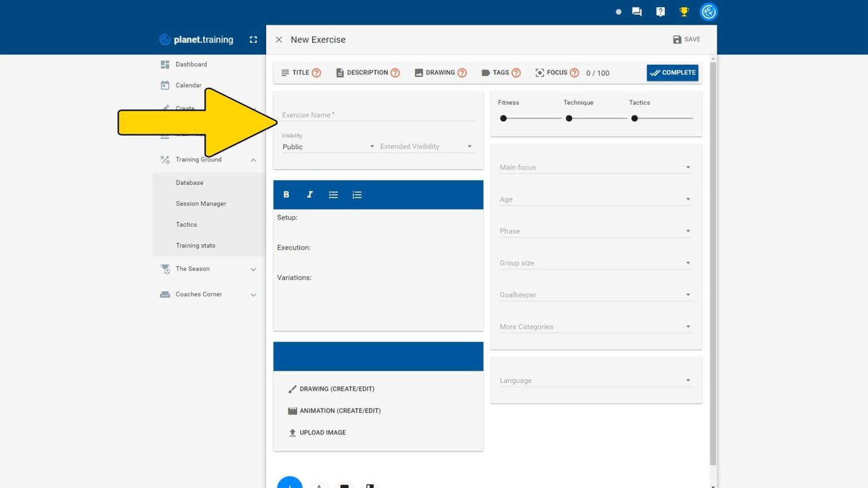Viewport: 868px width, 488px height.
Task: Open Session Manager in the sidebar
Action: tap(201, 204)
